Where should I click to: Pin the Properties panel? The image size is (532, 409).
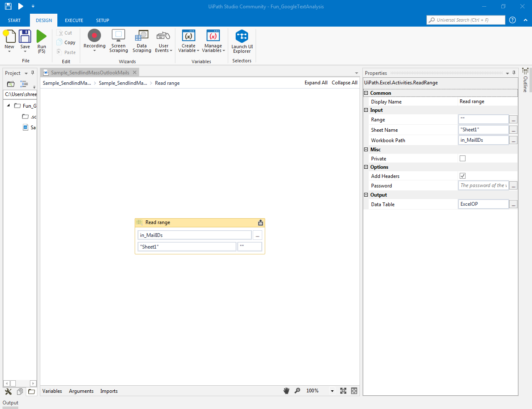[x=514, y=73]
